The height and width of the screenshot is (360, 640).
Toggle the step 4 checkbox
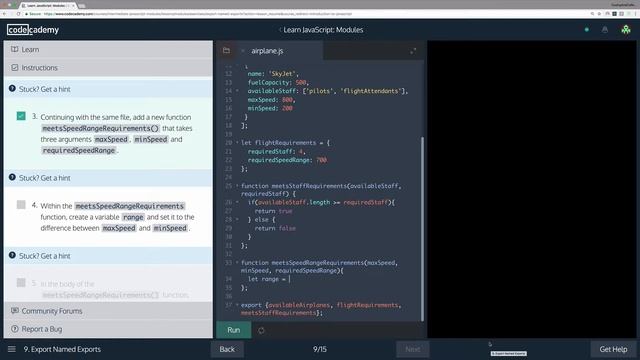point(21,205)
